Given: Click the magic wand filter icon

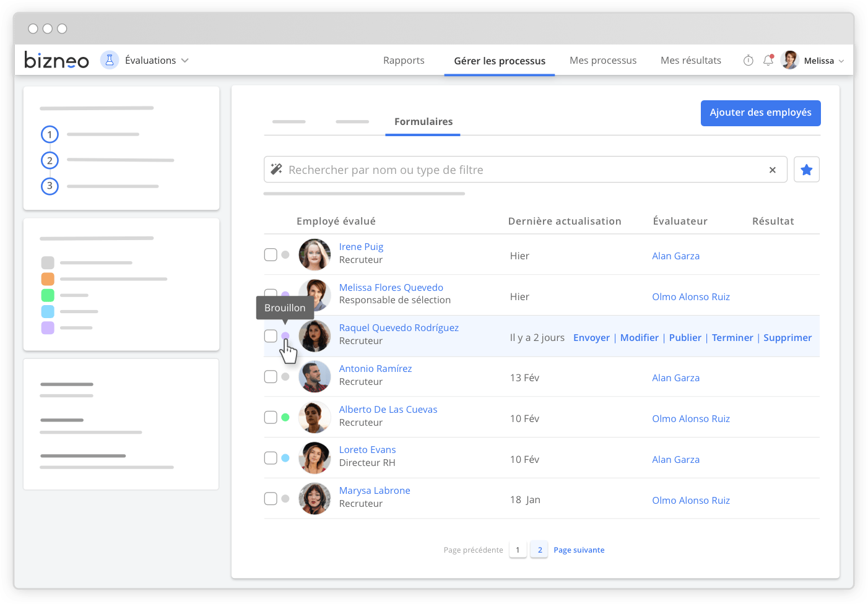Looking at the screenshot, I should pyautogui.click(x=277, y=169).
